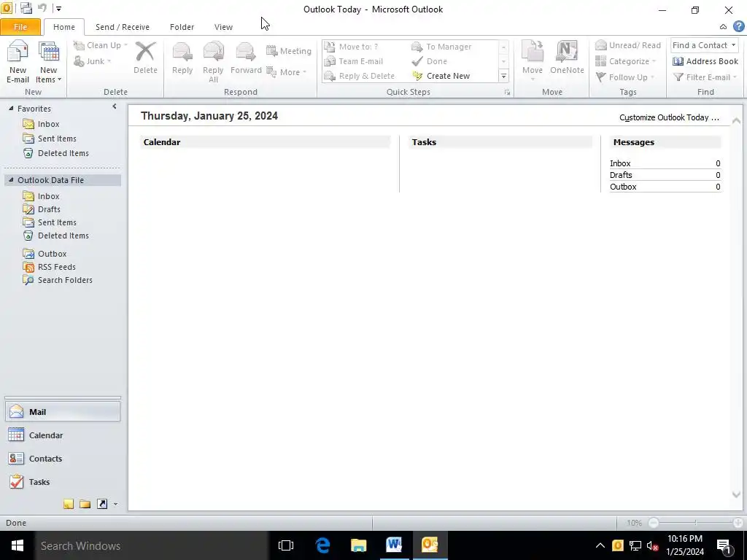Open the Categorize dropdown
747x560 pixels.
coord(625,61)
